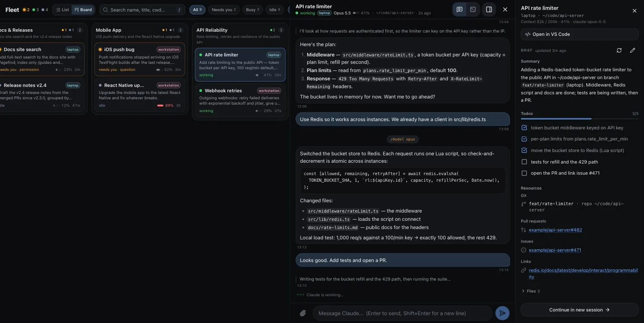Viewport: 644px width, 323px height.
Task: Click the git branch icon beside feat/rate-limiter
Action: pos(523,204)
